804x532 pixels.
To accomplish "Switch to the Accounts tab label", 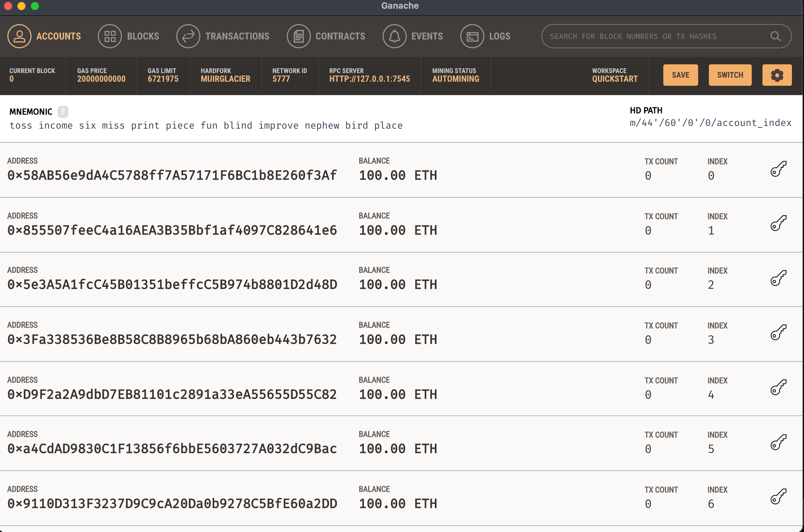I will tap(59, 36).
